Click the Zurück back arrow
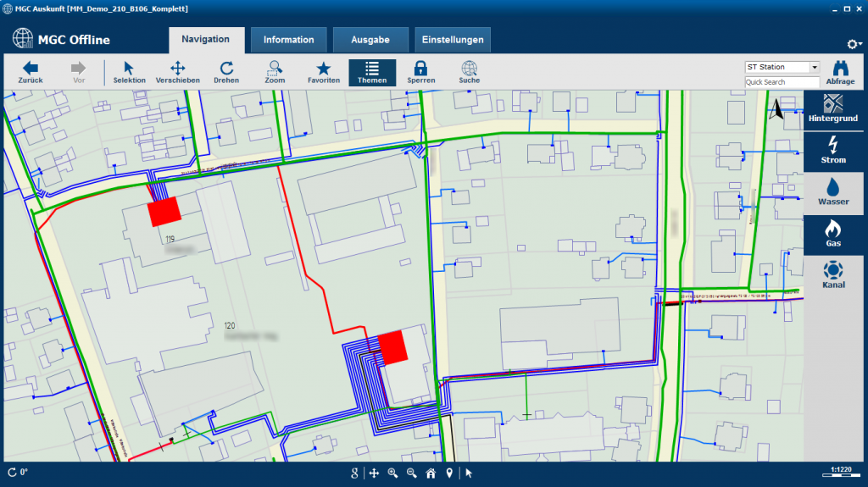868x487 pixels. [31, 71]
